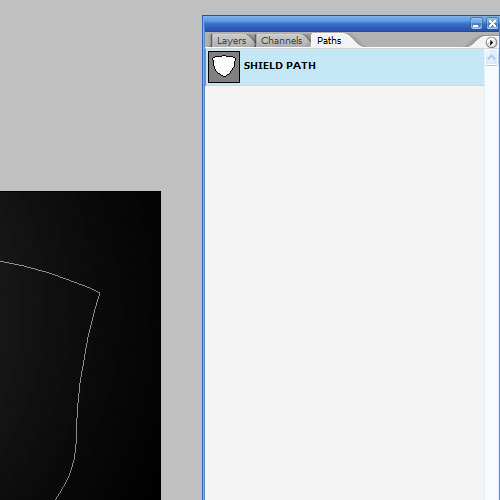Select the Paths tab
The image size is (500, 500).
[329, 41]
